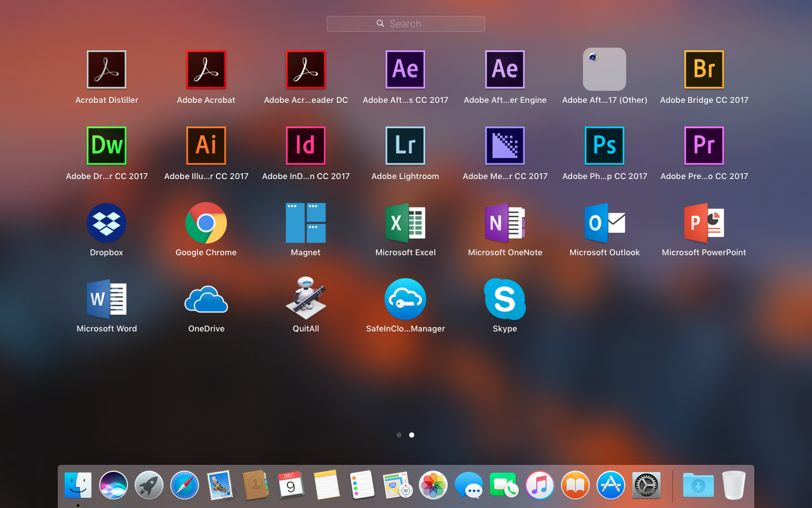Viewport: 812px width, 508px height.
Task: Launch the Adobe Acrobat app
Action: 206,69
